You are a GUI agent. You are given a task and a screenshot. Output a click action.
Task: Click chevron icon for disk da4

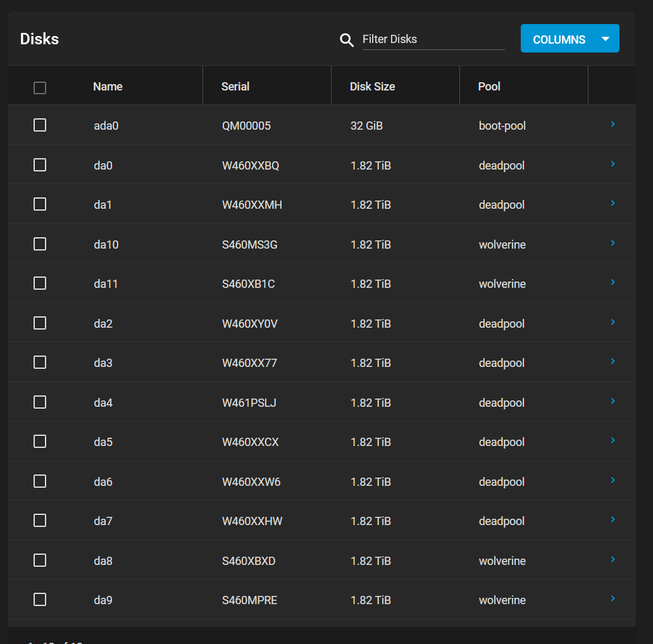click(x=613, y=402)
